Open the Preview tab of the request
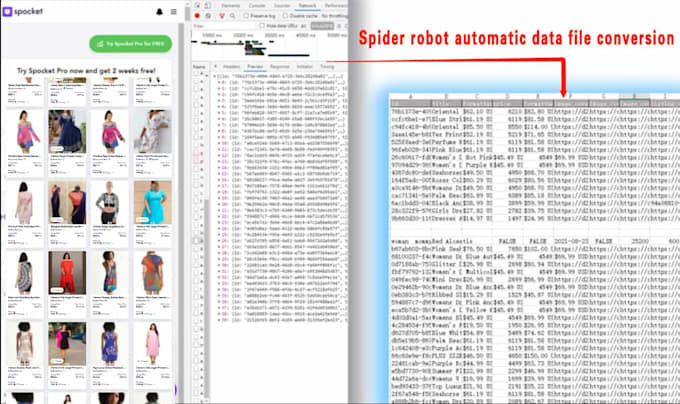This screenshot has width=680, height=404. [255, 66]
